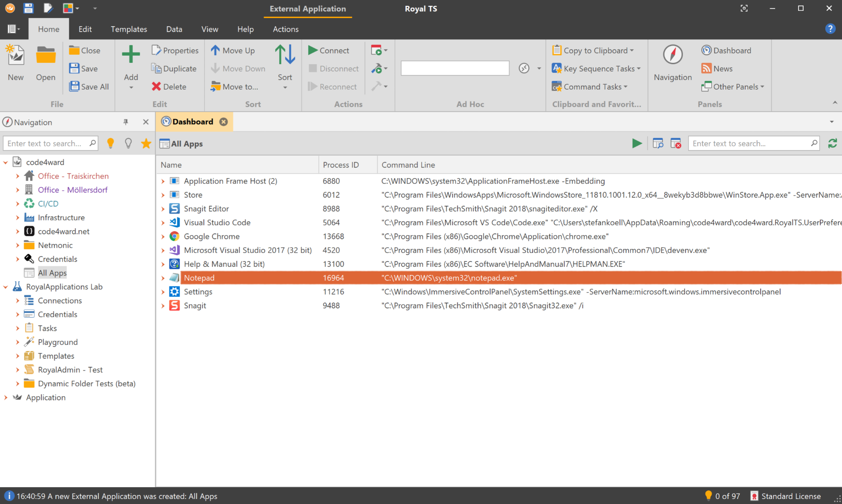Click the red Delete icon
This screenshot has height=504, width=842.
157,86
